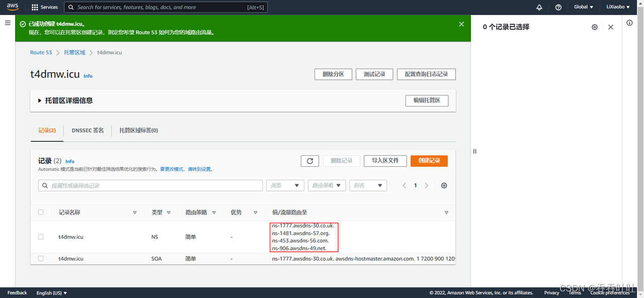Sort by value/route traffic column arrow

coord(446,213)
